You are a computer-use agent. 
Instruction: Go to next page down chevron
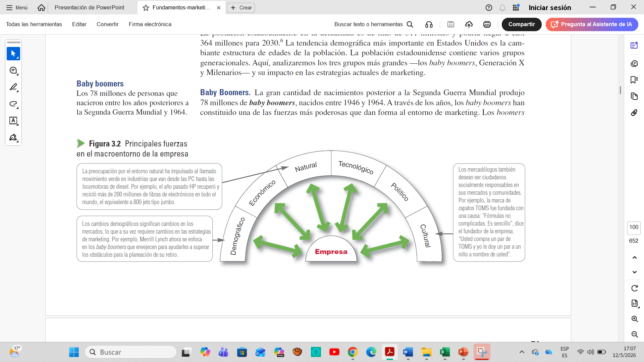pos(635,272)
